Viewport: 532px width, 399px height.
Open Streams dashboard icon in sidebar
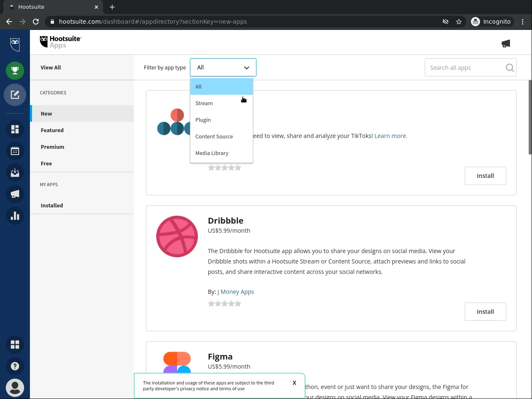pos(15,129)
